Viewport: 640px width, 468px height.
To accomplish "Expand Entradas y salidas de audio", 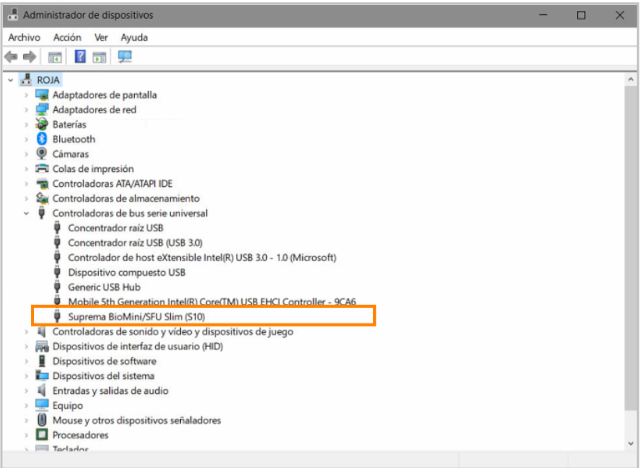I will [26, 391].
